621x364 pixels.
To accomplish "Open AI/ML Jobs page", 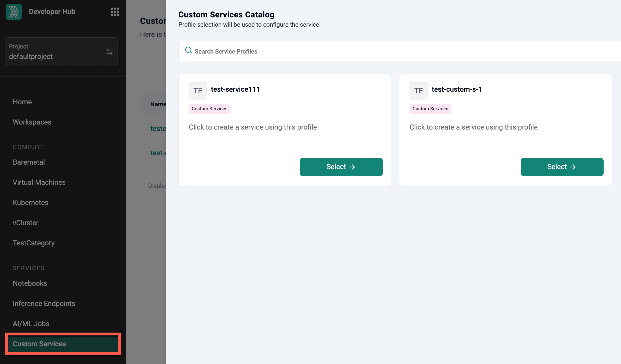I will point(31,324).
